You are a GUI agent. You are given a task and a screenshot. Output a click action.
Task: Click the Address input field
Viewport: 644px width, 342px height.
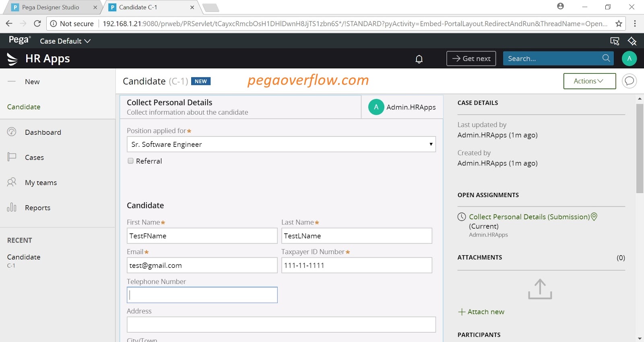pos(281,324)
